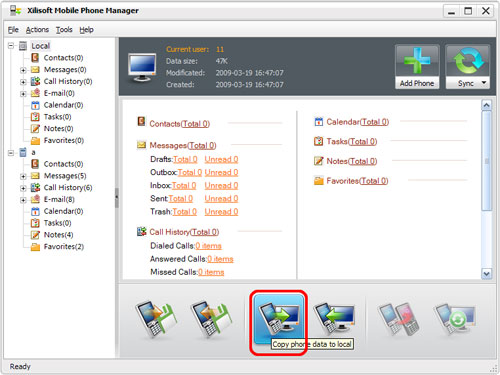Select Tasks(0) under device a
This screenshot has width=500, height=375.
point(57,223)
